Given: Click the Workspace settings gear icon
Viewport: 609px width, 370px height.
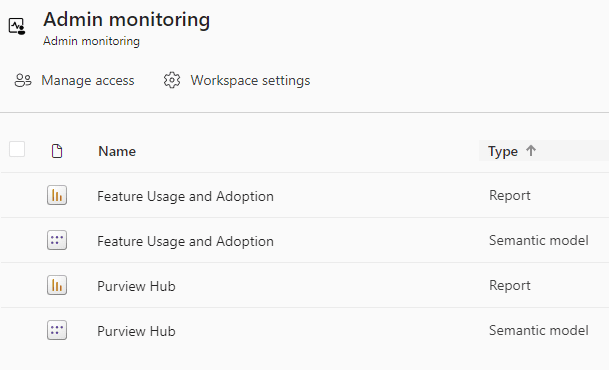Looking at the screenshot, I should click(x=172, y=80).
